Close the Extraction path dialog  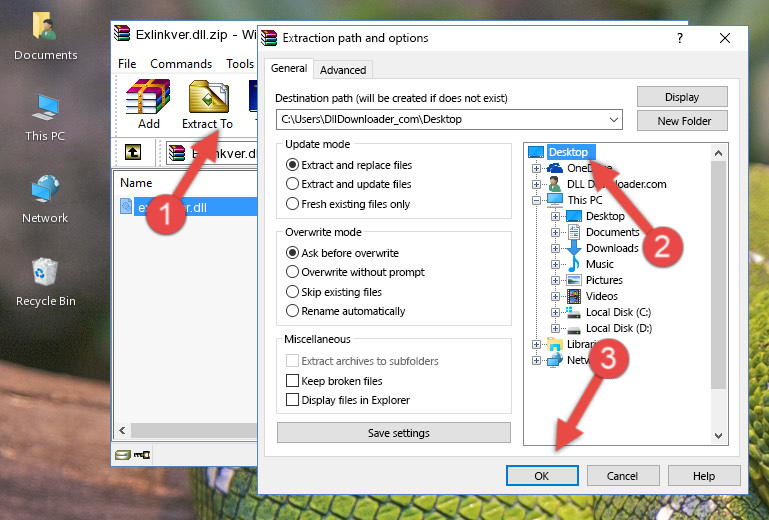[725, 38]
